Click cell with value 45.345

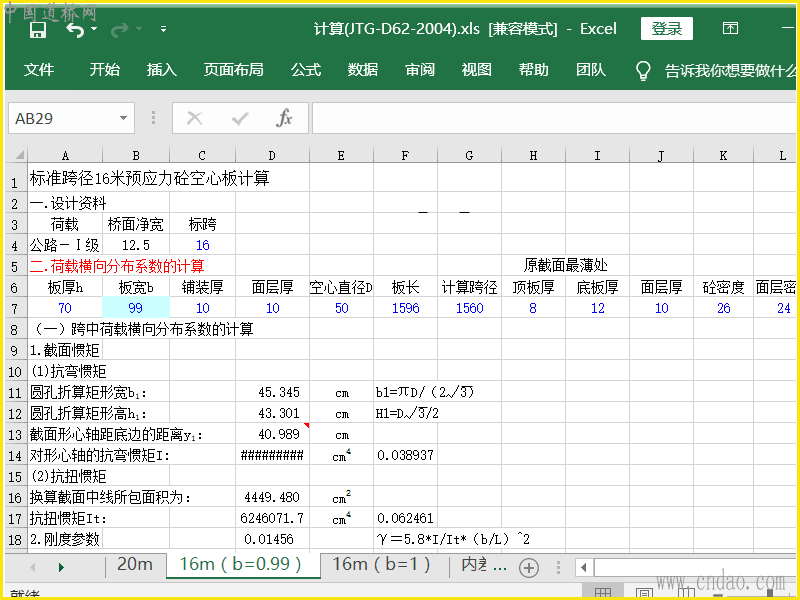click(x=272, y=392)
